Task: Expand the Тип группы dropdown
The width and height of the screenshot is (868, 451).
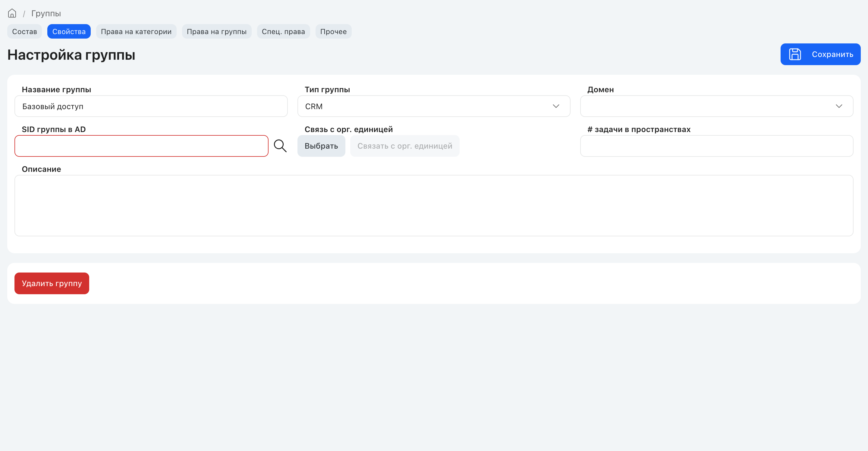Action: pos(434,106)
